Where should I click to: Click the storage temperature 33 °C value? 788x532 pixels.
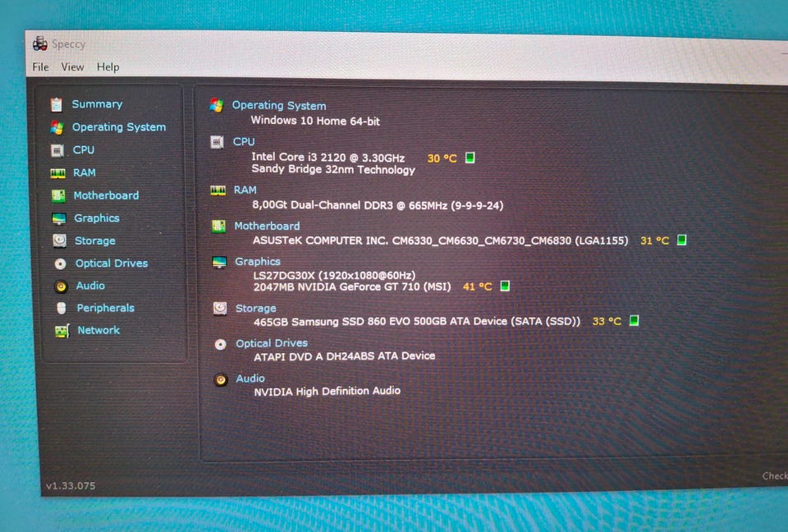607,321
